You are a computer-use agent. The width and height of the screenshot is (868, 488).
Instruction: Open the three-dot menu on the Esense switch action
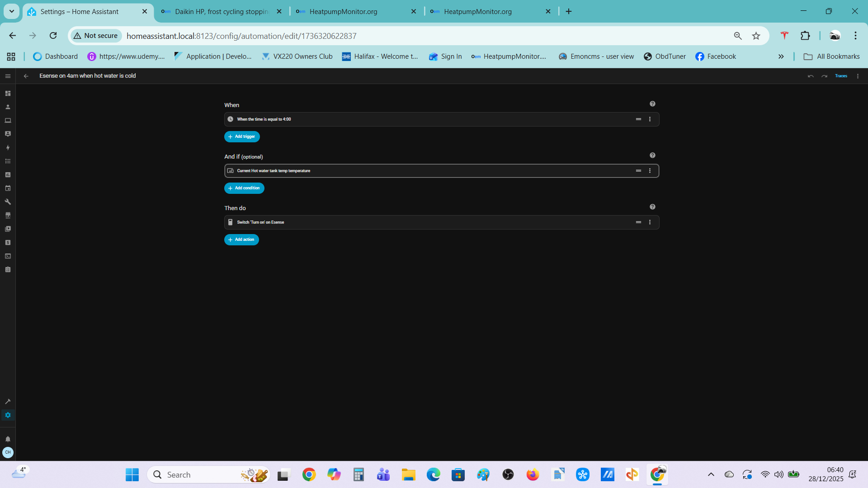pos(650,222)
